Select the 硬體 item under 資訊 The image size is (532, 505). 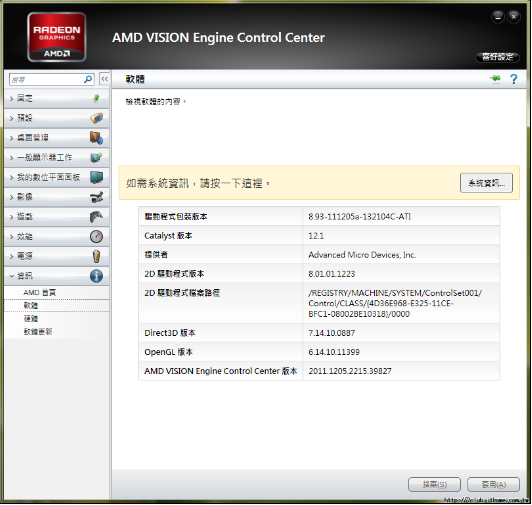[x=31, y=319]
